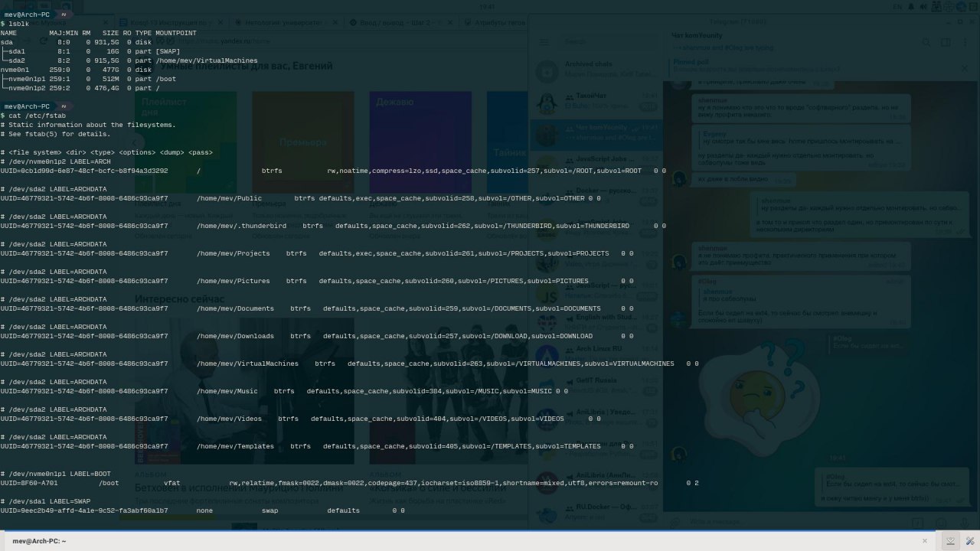Open the "Arch Linux RU" chat in Telegram
This screenshot has width=980, height=551.
(x=596, y=353)
